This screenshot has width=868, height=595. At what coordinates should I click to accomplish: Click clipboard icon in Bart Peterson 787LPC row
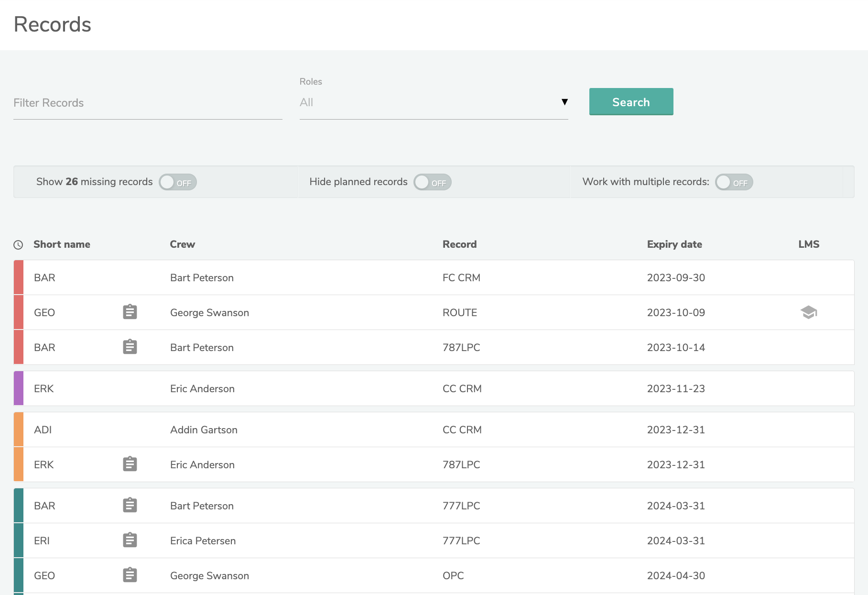click(x=130, y=347)
